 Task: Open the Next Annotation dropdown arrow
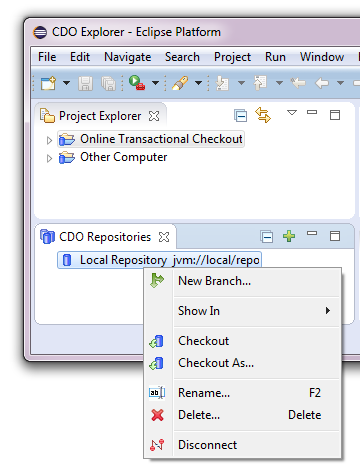coord(242,83)
